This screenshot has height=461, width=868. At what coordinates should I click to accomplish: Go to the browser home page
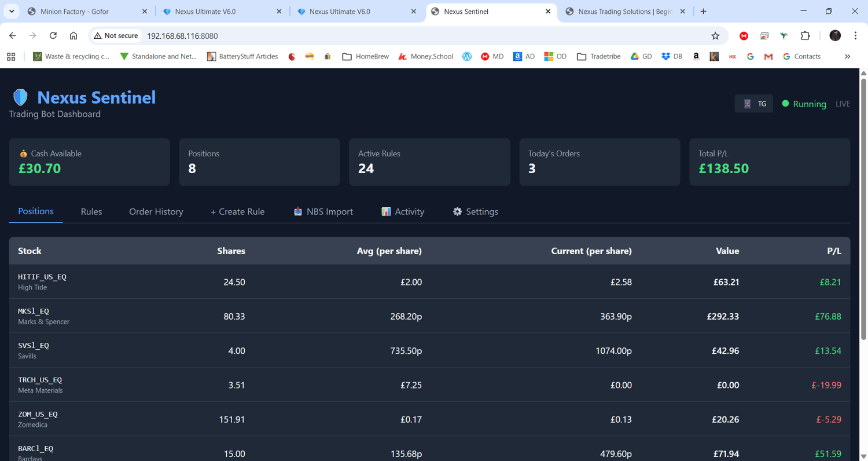click(73, 36)
